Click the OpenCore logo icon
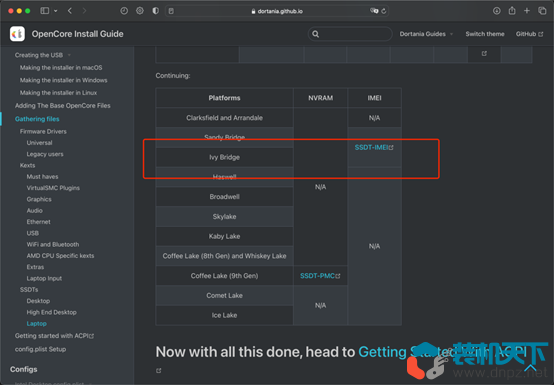The image size is (554, 385). coord(17,34)
